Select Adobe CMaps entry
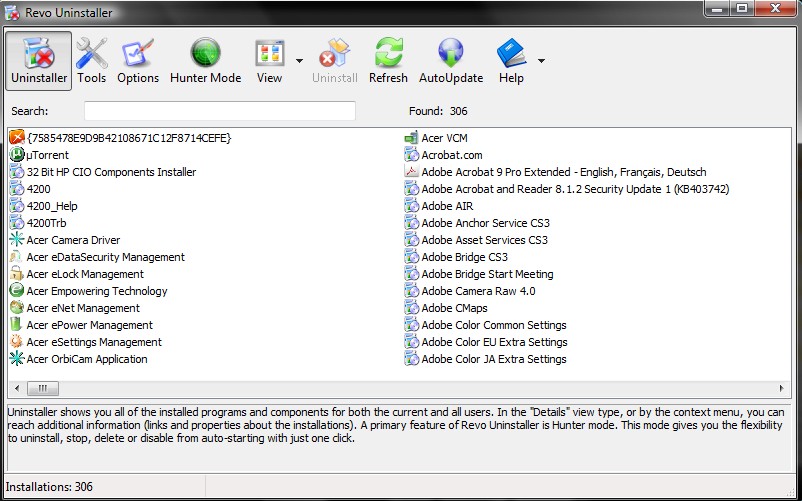The image size is (802, 501). coord(446,307)
